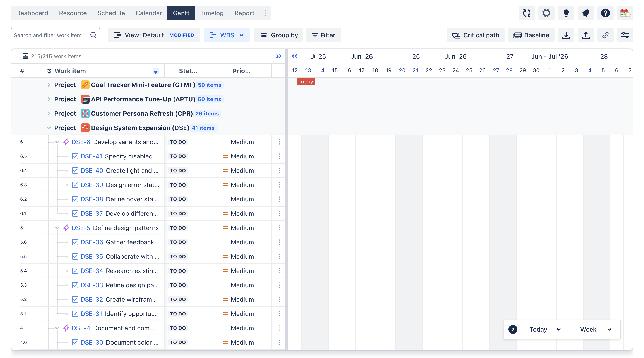Click the Today marker on the timeline
Screen dimensions: 644x358
click(305, 82)
